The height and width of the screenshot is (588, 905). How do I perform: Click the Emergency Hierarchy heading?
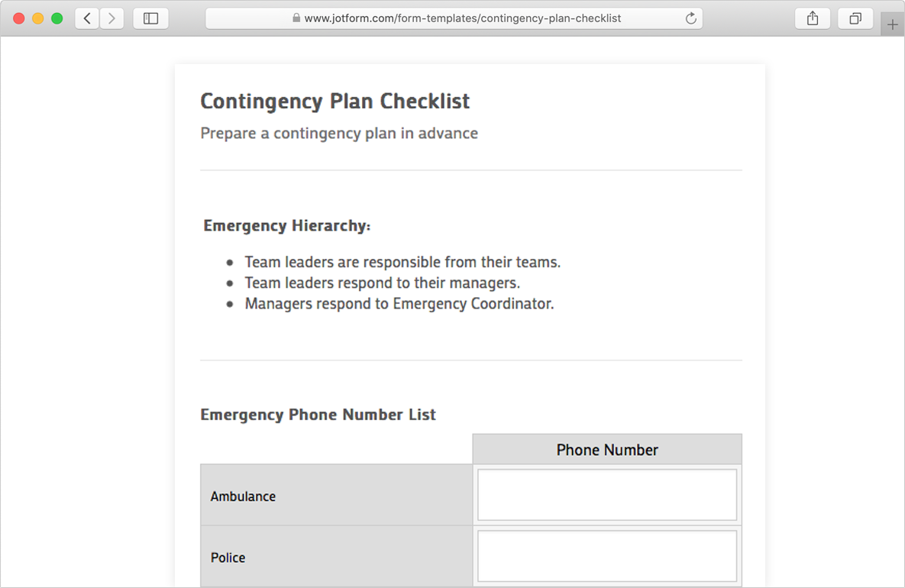286,226
